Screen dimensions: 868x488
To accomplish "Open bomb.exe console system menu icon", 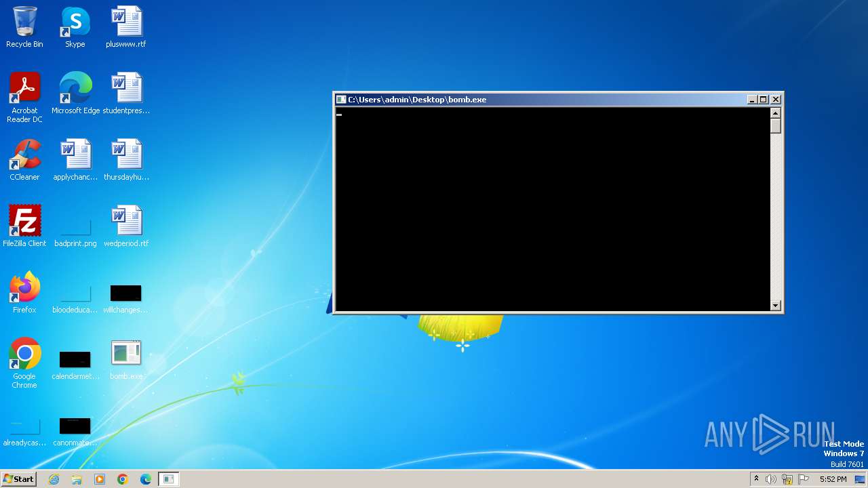I will [341, 100].
